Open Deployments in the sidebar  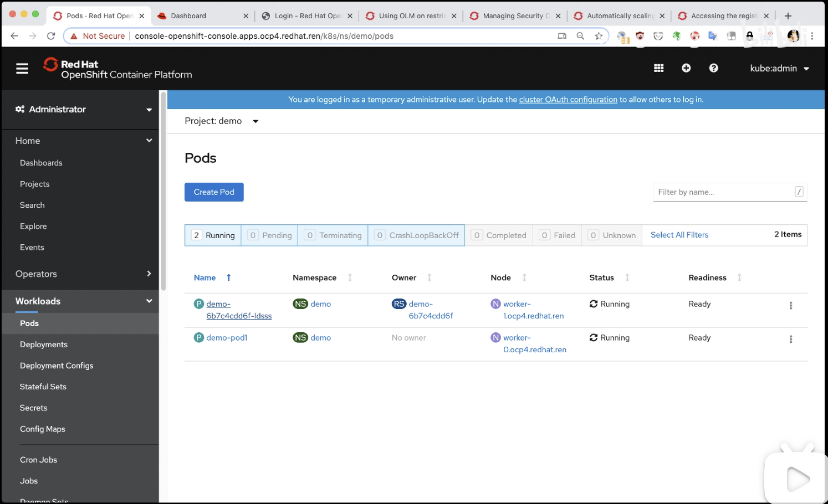[x=44, y=344]
